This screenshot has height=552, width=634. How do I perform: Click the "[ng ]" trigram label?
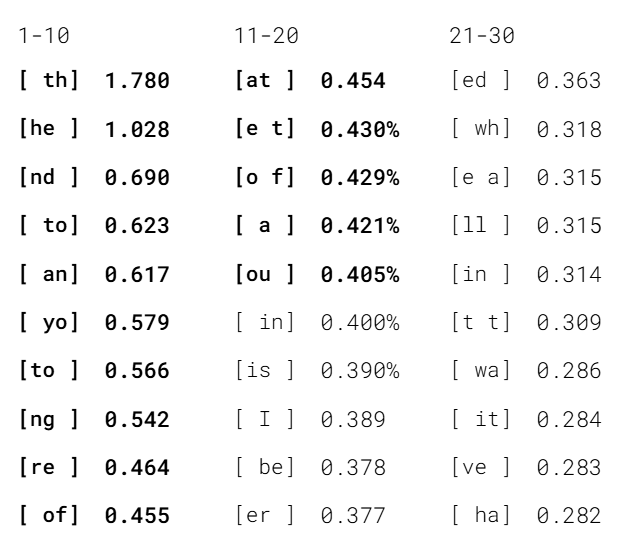[50, 419]
